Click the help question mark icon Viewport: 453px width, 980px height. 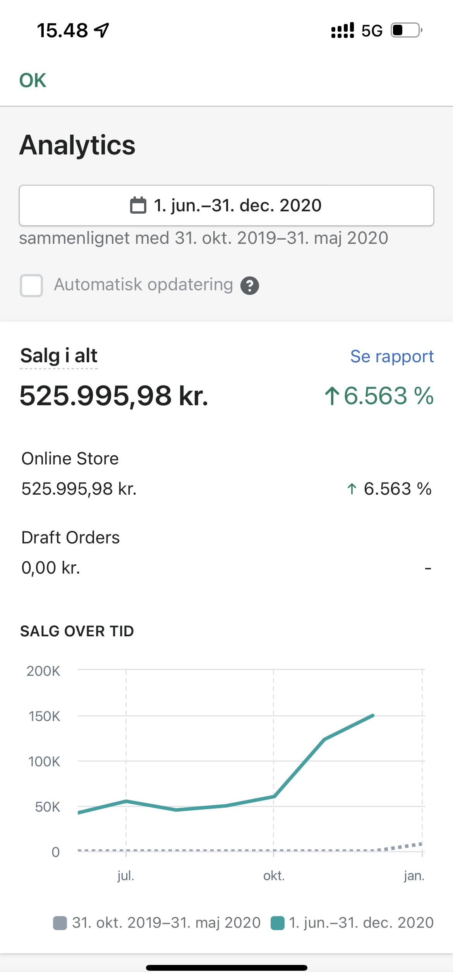[x=250, y=286]
